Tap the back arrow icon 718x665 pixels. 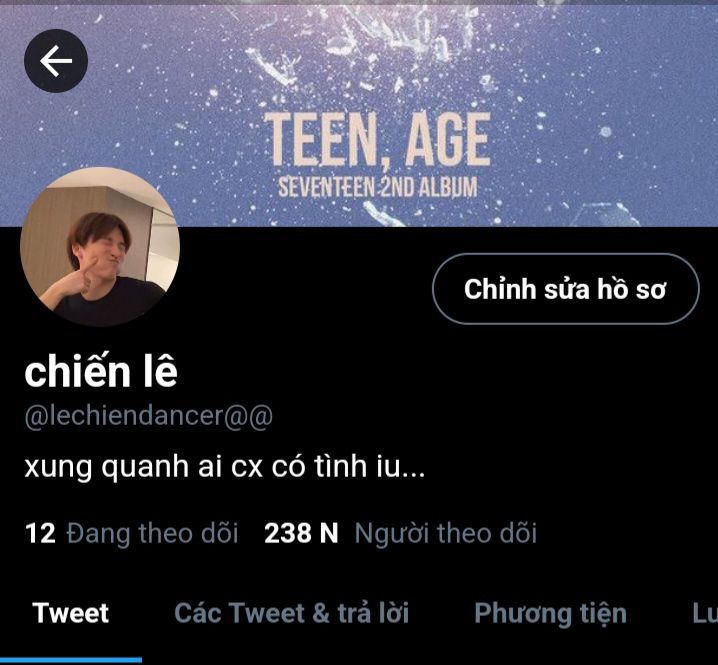click(x=56, y=61)
